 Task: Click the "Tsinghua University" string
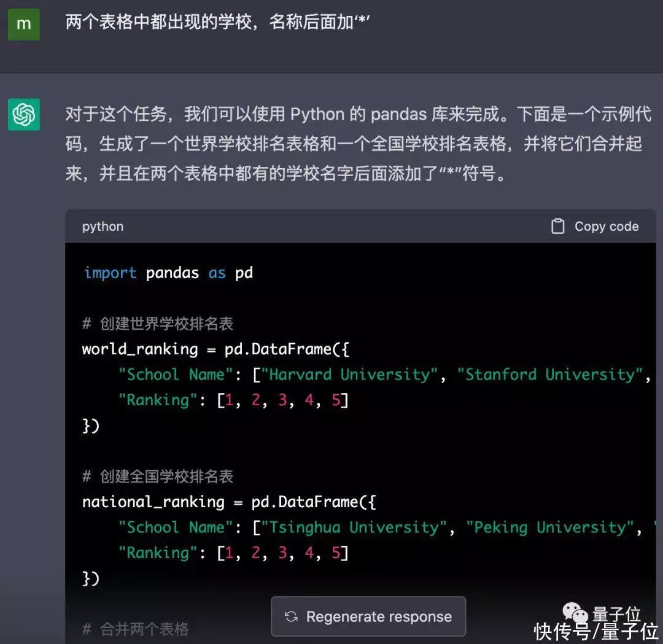[354, 527]
